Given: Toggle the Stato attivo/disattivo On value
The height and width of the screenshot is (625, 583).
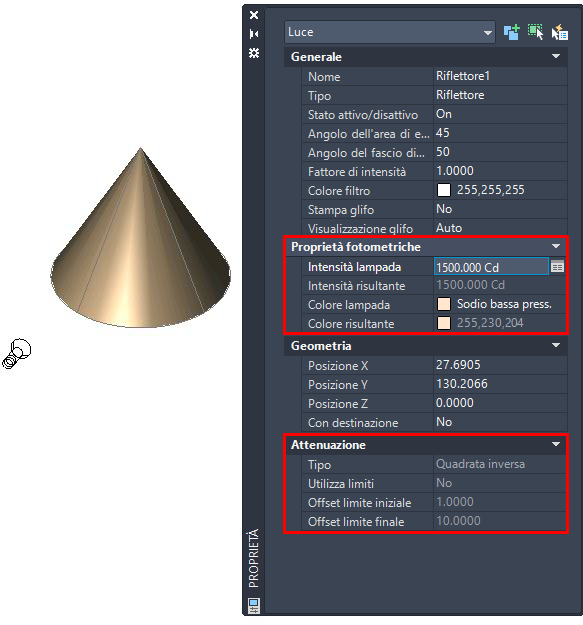Looking at the screenshot, I should coord(500,114).
